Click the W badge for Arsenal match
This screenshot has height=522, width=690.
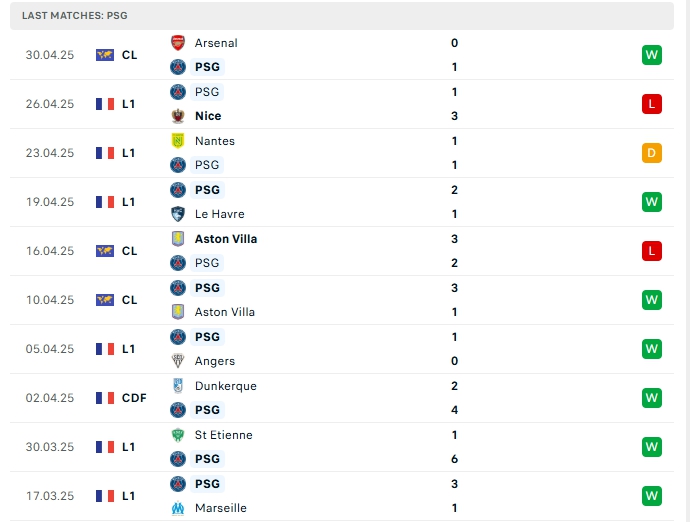click(x=652, y=55)
